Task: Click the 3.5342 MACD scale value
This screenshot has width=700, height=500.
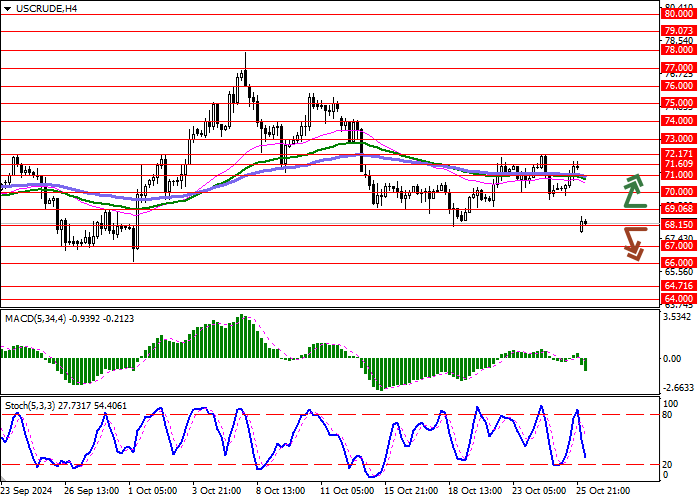Action: coord(678,317)
